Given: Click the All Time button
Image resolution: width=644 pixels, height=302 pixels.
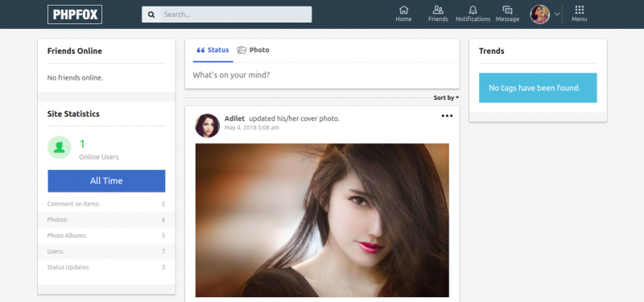Looking at the screenshot, I should tap(106, 180).
